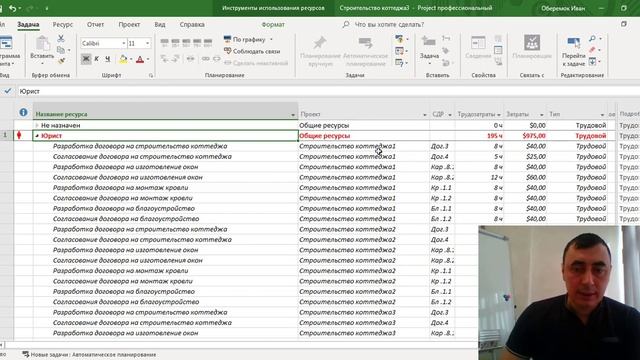Open the Задача ribbon tab
Image resolution: width=640 pixels, height=360 pixels.
pos(28,24)
